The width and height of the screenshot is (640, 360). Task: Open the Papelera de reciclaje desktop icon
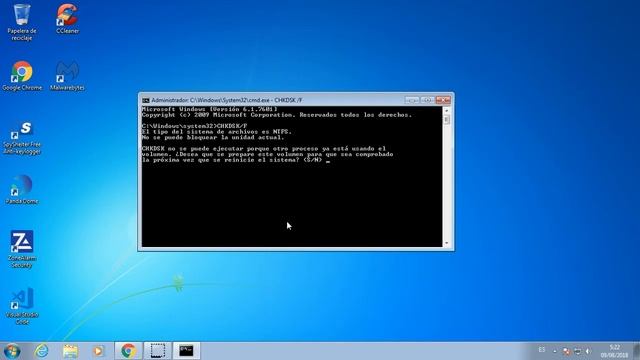click(x=22, y=22)
